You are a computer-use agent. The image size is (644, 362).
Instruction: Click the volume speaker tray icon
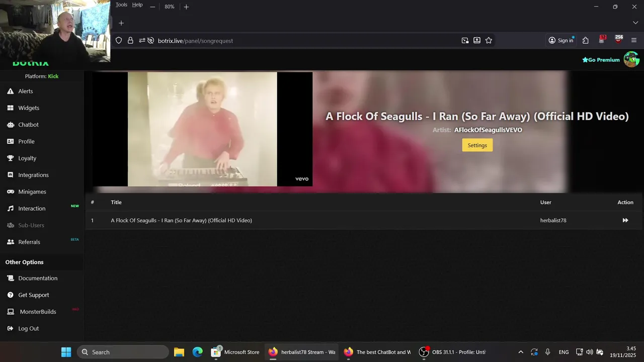click(x=590, y=352)
